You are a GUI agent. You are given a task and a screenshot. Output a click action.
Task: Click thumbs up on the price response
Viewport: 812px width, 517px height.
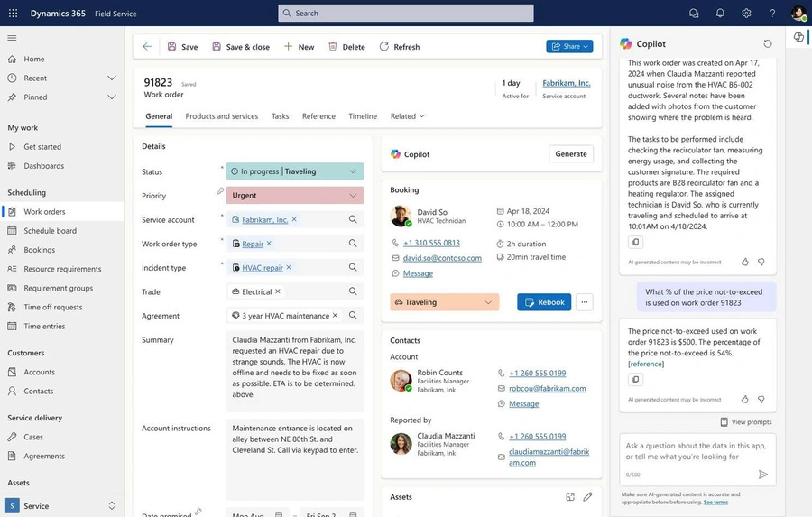[x=744, y=399]
